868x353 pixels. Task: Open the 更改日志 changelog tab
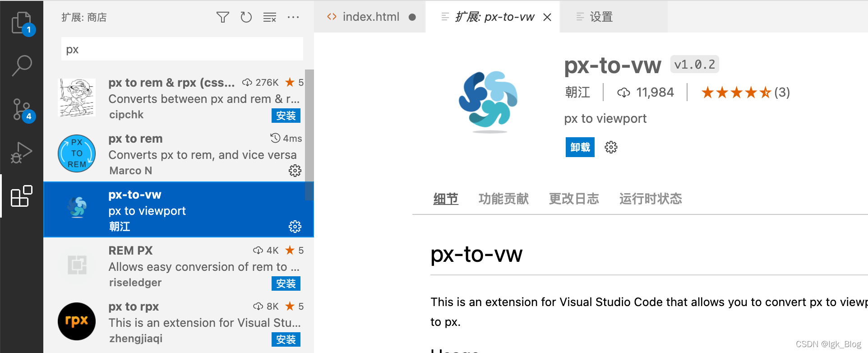coord(574,199)
